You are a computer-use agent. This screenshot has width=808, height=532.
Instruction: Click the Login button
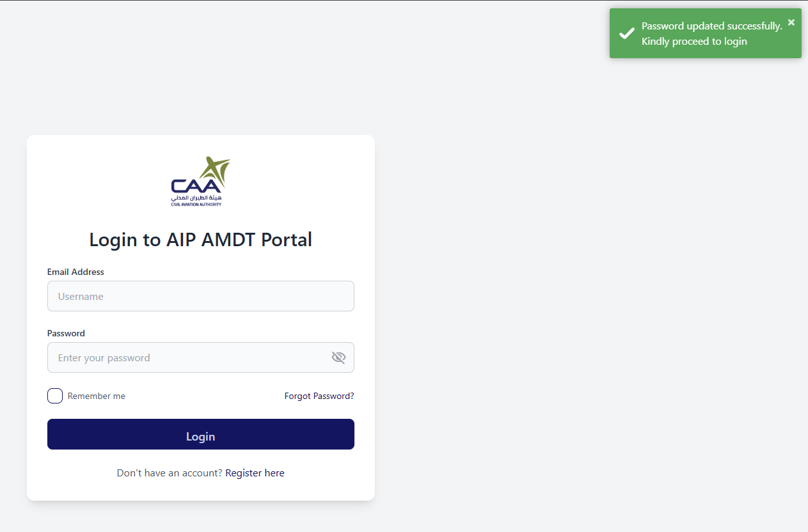tap(201, 434)
